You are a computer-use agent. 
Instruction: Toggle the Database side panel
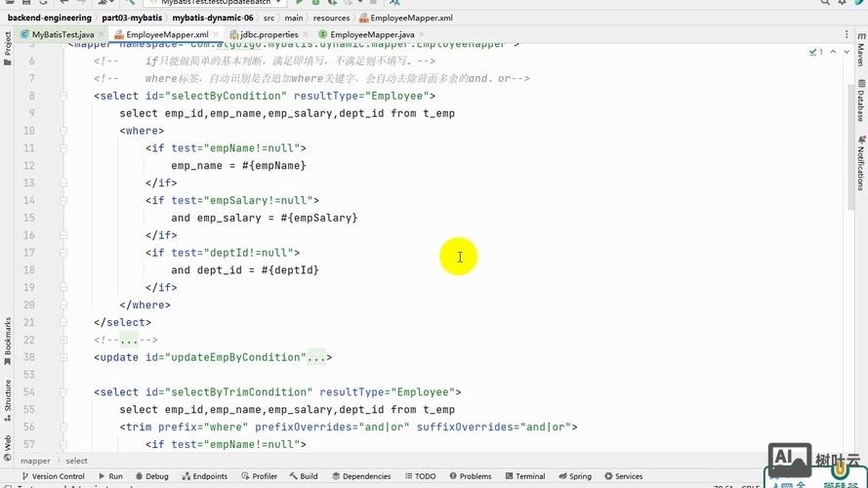(860, 102)
